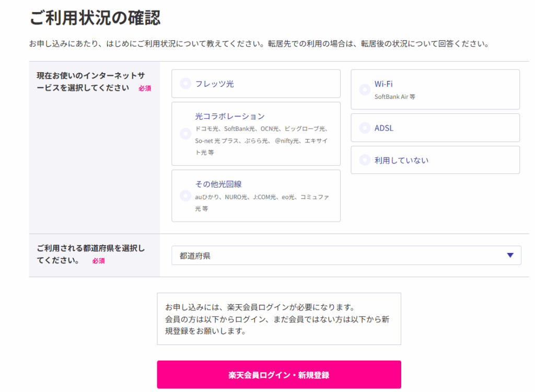
Task: Click the 必須 badge beside the internet service question
Action: tap(145, 89)
